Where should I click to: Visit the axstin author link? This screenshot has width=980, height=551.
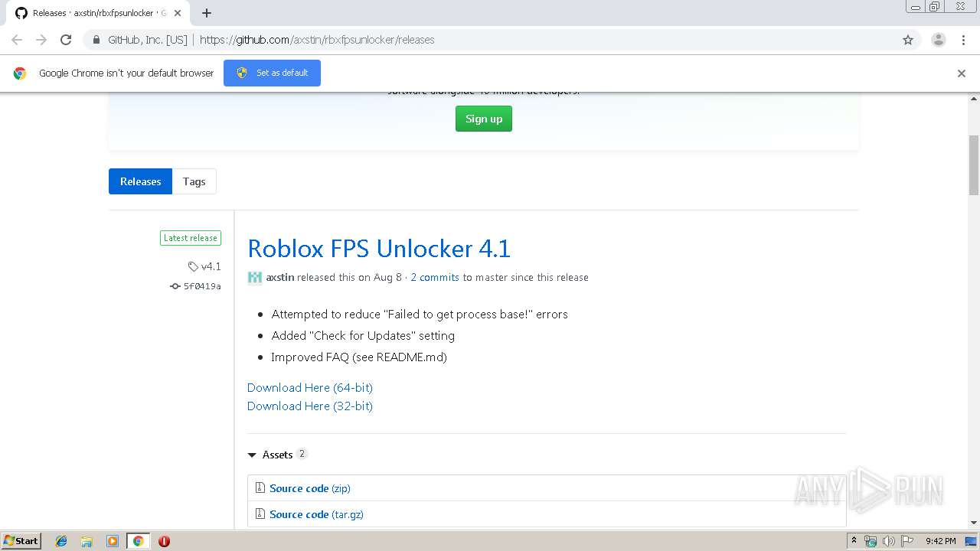click(280, 277)
